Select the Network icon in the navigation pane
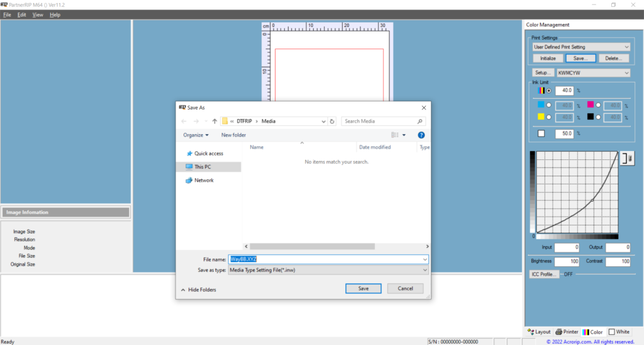644x345 pixels. tap(189, 181)
